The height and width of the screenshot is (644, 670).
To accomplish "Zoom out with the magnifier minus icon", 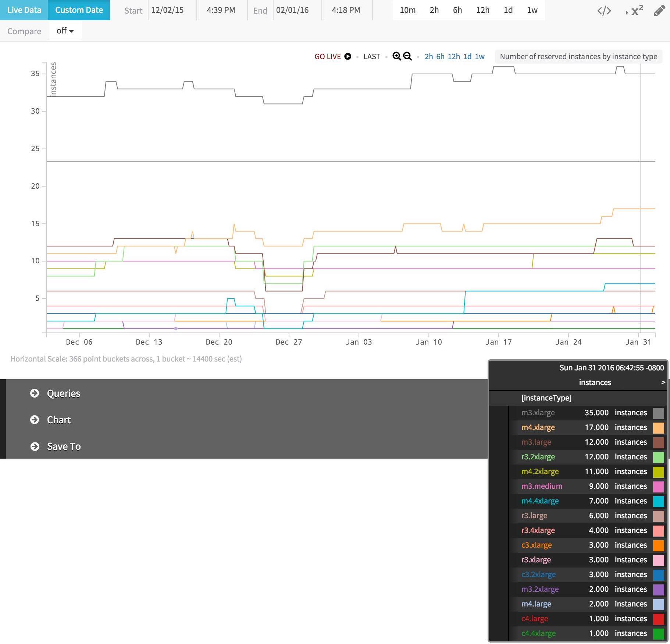I will pyautogui.click(x=407, y=56).
